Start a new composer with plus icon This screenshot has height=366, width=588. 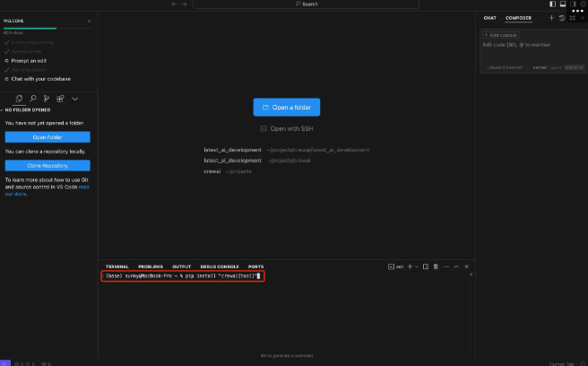[551, 18]
